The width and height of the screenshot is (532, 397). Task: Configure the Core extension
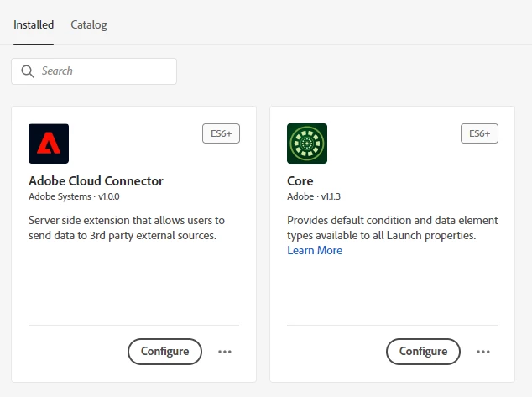pyautogui.click(x=423, y=352)
